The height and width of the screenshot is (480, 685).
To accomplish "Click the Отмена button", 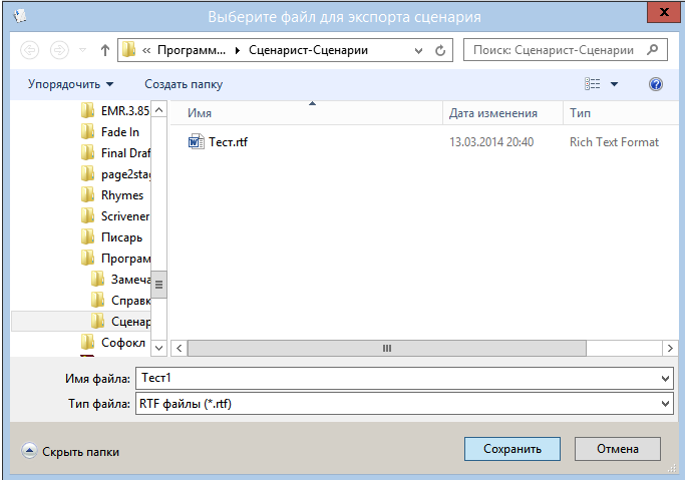I will [x=617, y=449].
